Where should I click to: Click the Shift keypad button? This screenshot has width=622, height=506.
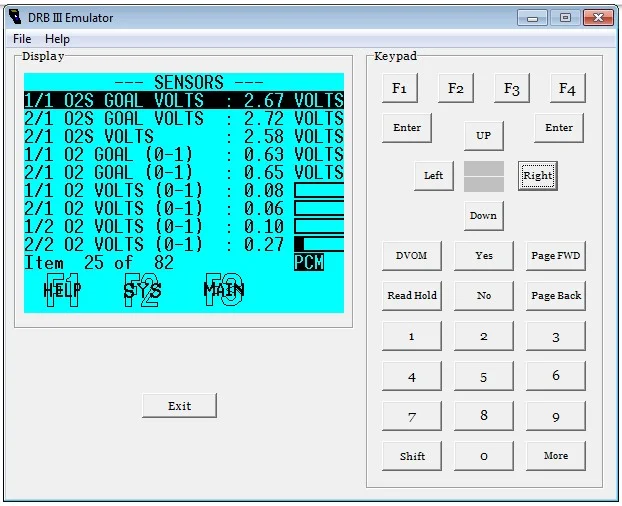412,456
